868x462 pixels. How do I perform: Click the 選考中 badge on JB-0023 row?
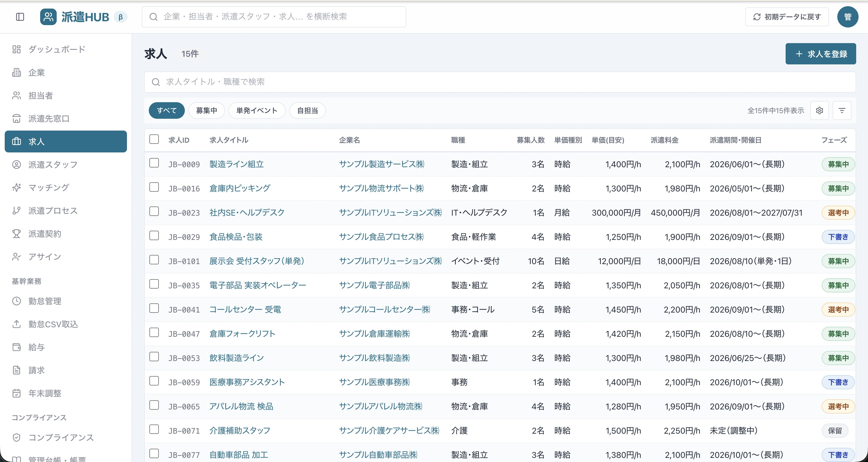click(x=838, y=213)
